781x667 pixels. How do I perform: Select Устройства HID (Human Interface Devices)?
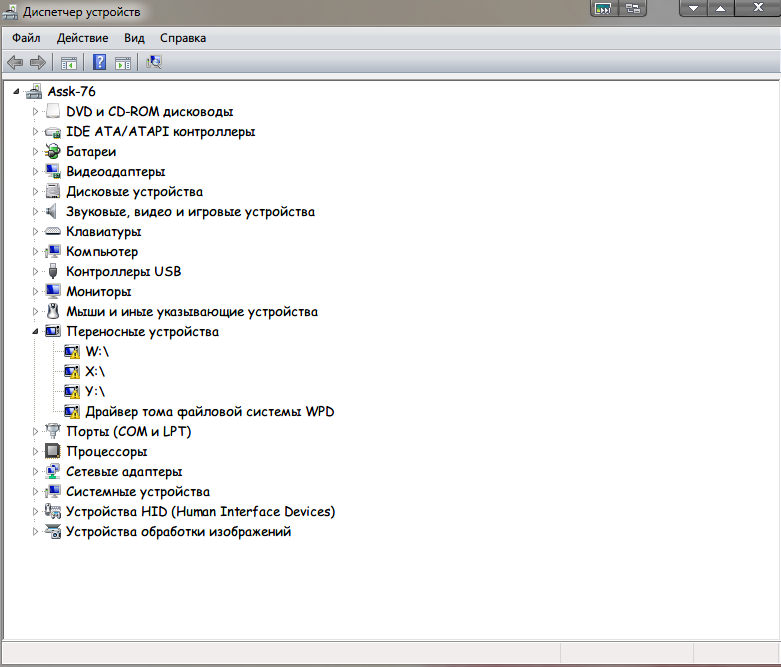200,512
